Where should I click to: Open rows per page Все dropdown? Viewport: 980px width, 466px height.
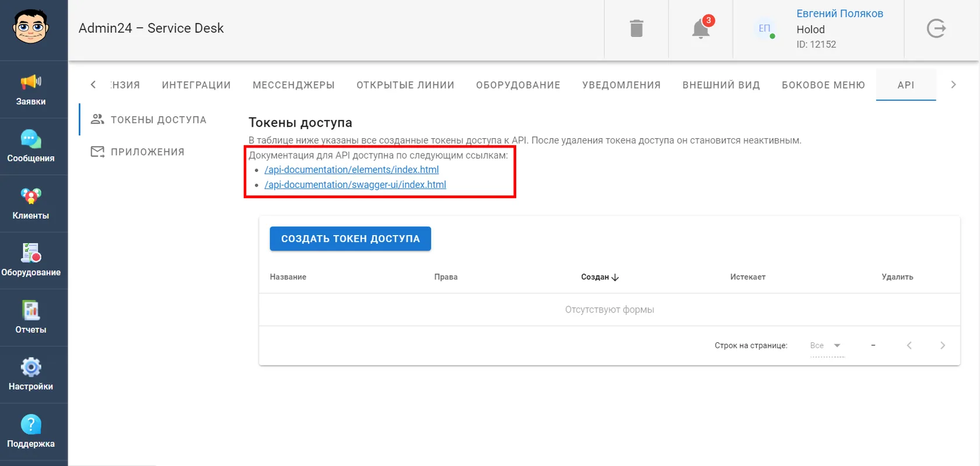click(827, 346)
